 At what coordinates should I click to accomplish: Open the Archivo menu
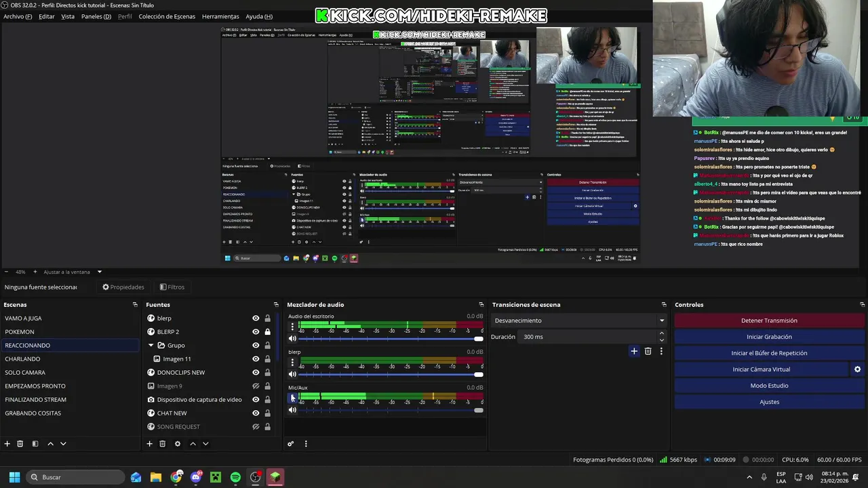click(18, 16)
